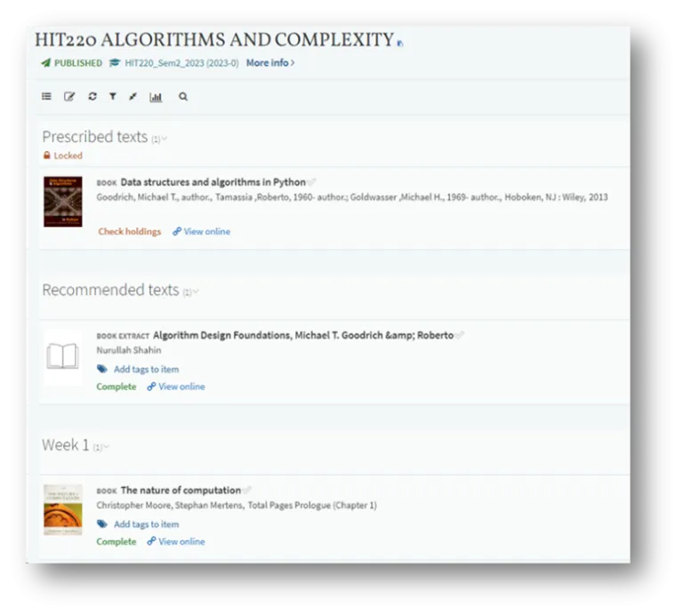Screen dimensions: 683x616
Task: Click the link icon in nature of computation row
Action: tap(151, 541)
